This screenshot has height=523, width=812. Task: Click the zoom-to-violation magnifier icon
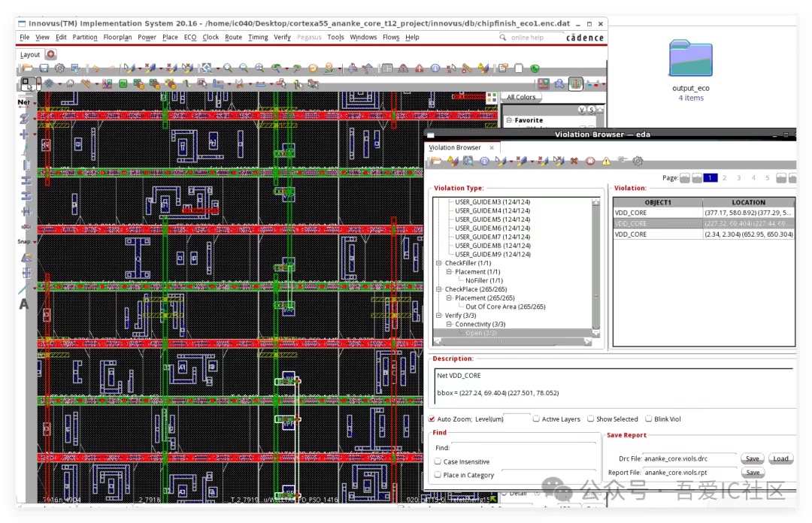pos(468,161)
